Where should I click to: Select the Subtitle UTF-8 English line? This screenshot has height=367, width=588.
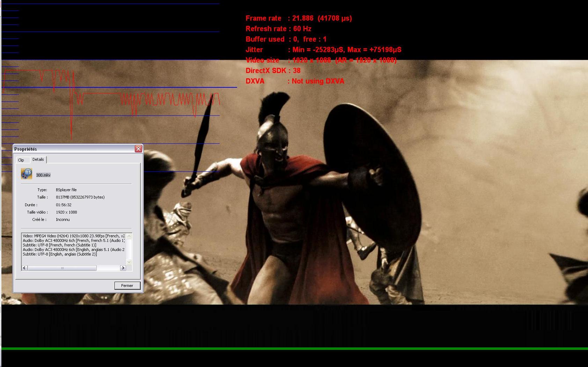60,254
